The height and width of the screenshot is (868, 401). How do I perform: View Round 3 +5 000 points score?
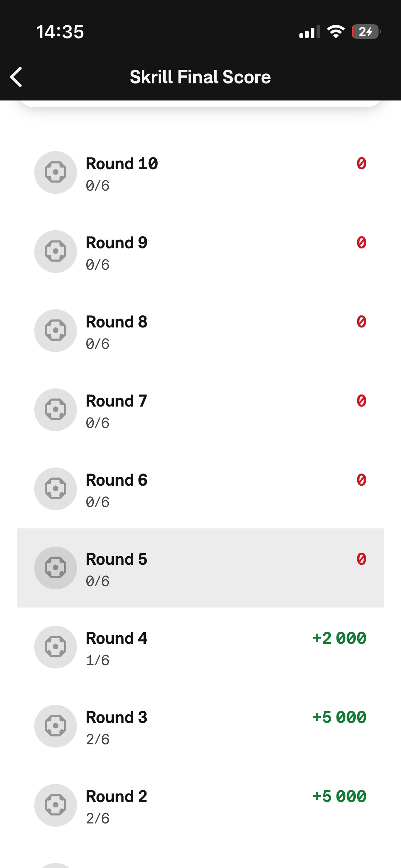tap(339, 717)
